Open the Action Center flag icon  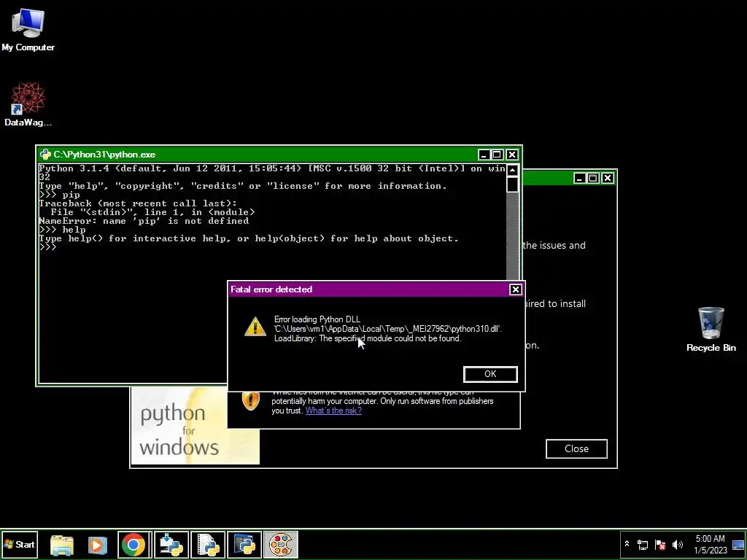pyautogui.click(x=660, y=544)
